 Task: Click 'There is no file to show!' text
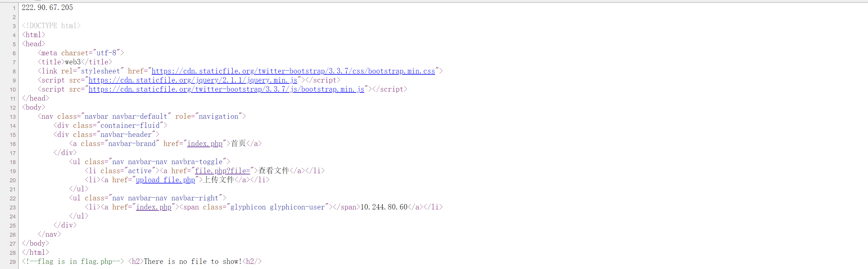193,262
